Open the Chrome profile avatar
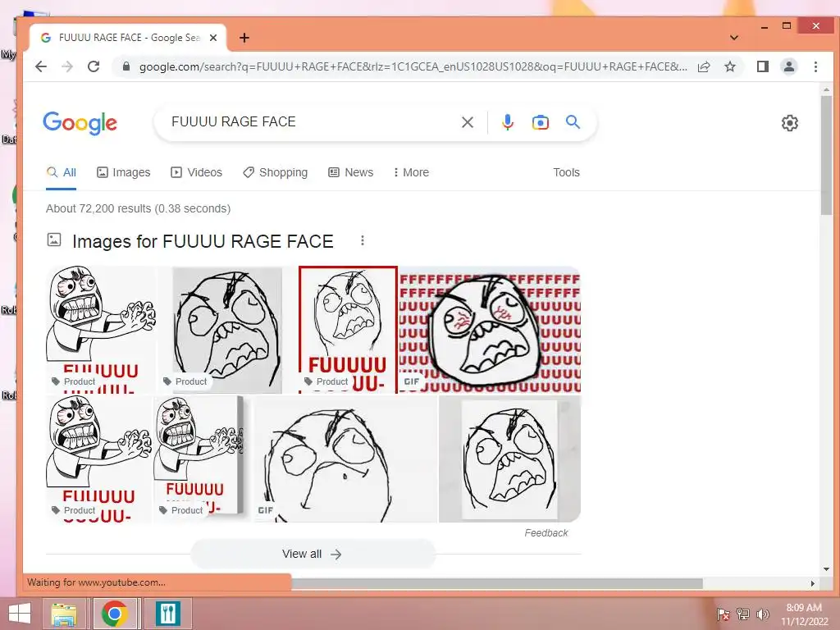840x630 pixels. 789,66
